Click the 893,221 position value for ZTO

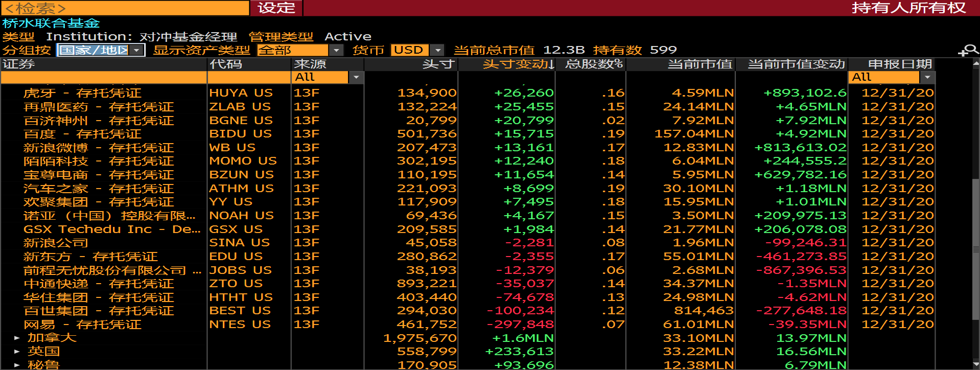click(x=427, y=284)
